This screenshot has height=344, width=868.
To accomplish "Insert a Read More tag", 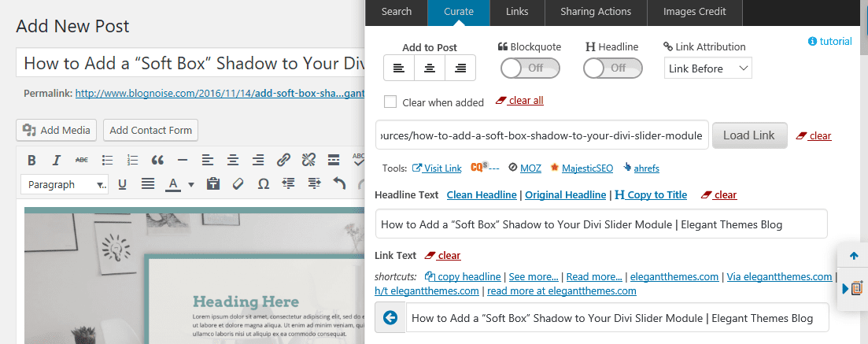I will (333, 161).
